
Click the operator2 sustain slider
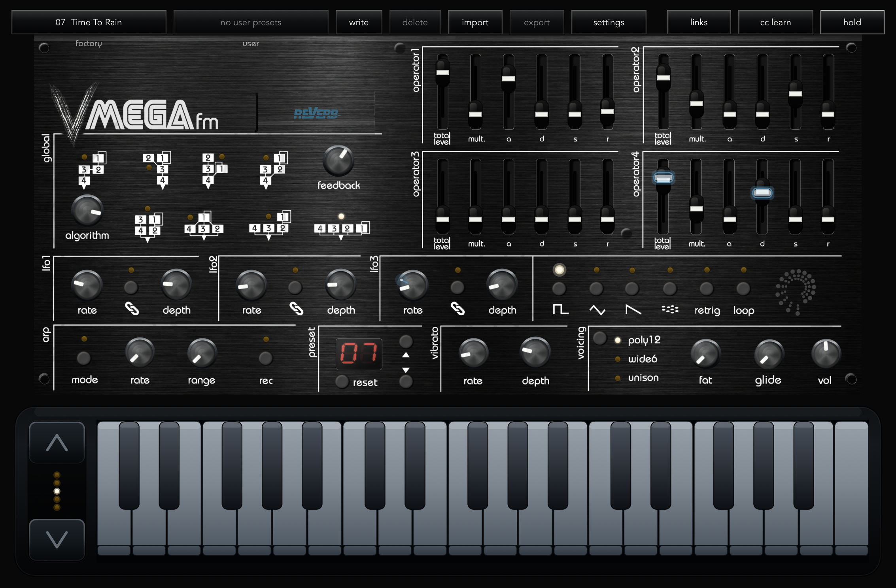[796, 94]
